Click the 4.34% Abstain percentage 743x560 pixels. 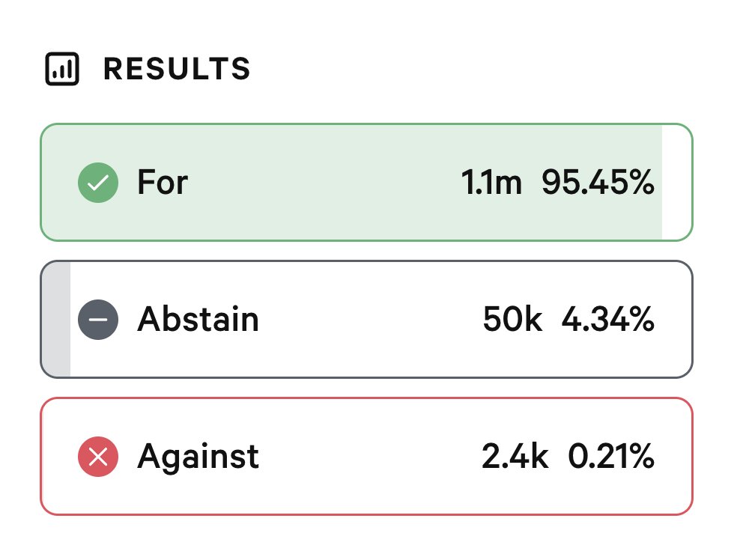(x=607, y=319)
